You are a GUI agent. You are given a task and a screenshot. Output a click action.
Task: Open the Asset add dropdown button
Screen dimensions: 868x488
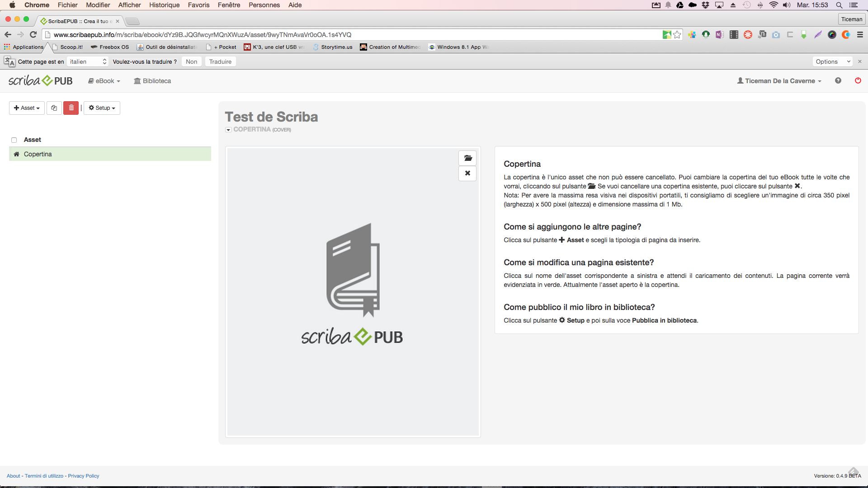click(27, 108)
